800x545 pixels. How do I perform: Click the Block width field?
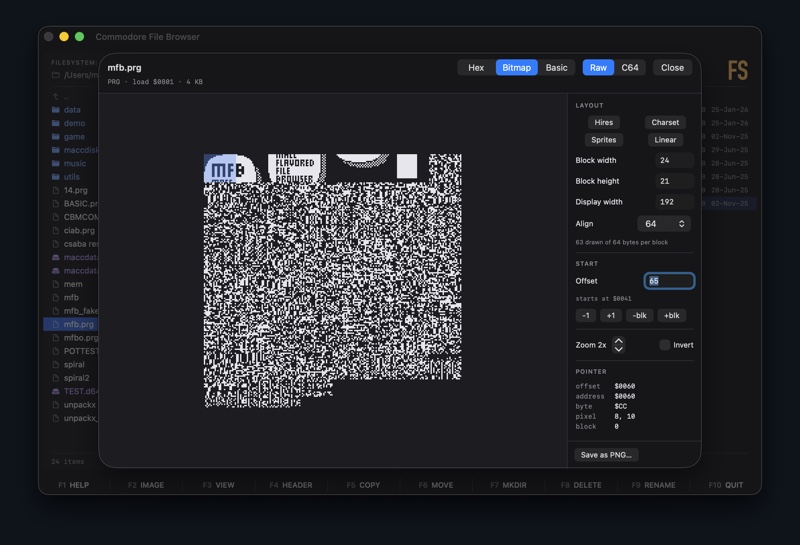(x=673, y=160)
